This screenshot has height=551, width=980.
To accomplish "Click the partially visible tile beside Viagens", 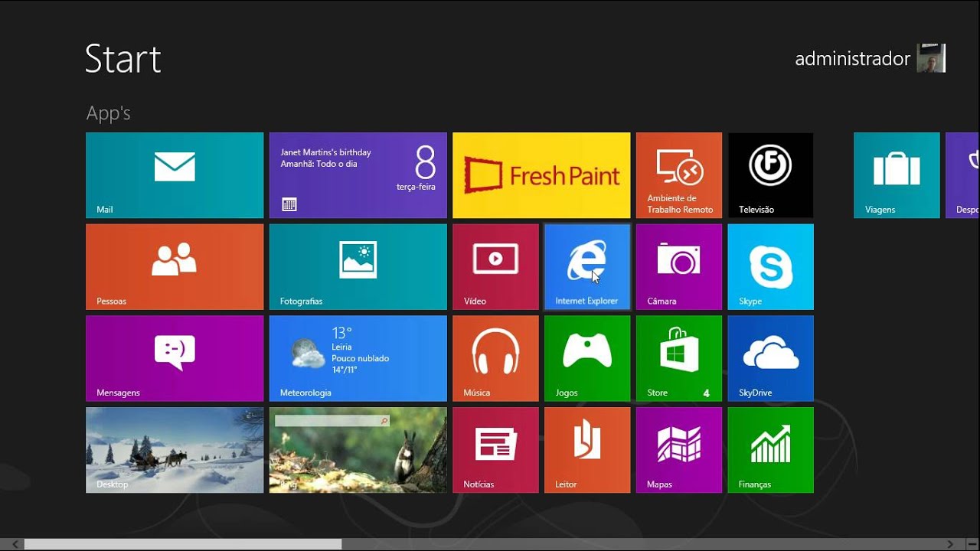I will (x=962, y=175).
